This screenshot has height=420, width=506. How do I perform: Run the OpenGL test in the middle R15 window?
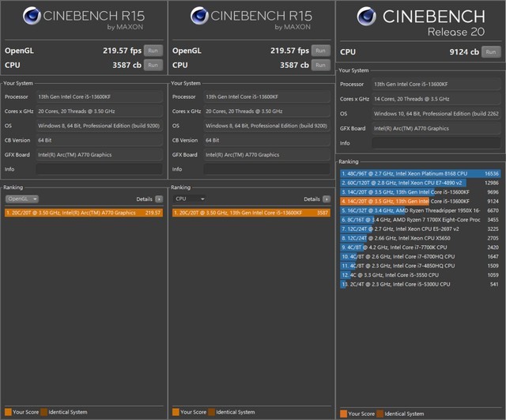(x=321, y=51)
